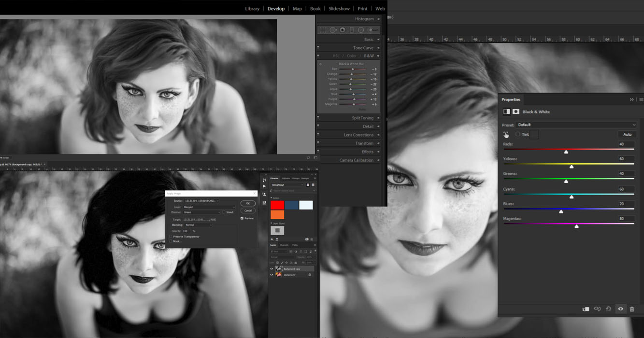The image size is (644, 338).
Task: Select the on-image adjustment hand tool
Action: [x=506, y=135]
